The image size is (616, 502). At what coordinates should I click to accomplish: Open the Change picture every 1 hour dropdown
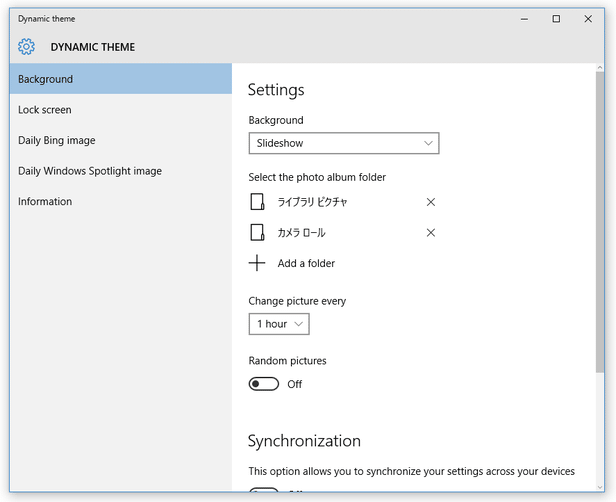click(x=279, y=324)
